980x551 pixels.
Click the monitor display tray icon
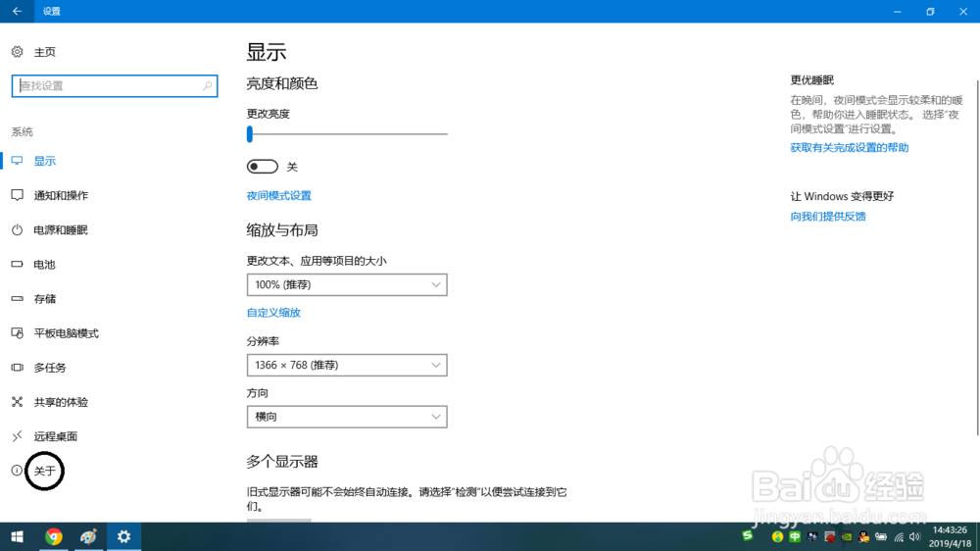(x=811, y=536)
